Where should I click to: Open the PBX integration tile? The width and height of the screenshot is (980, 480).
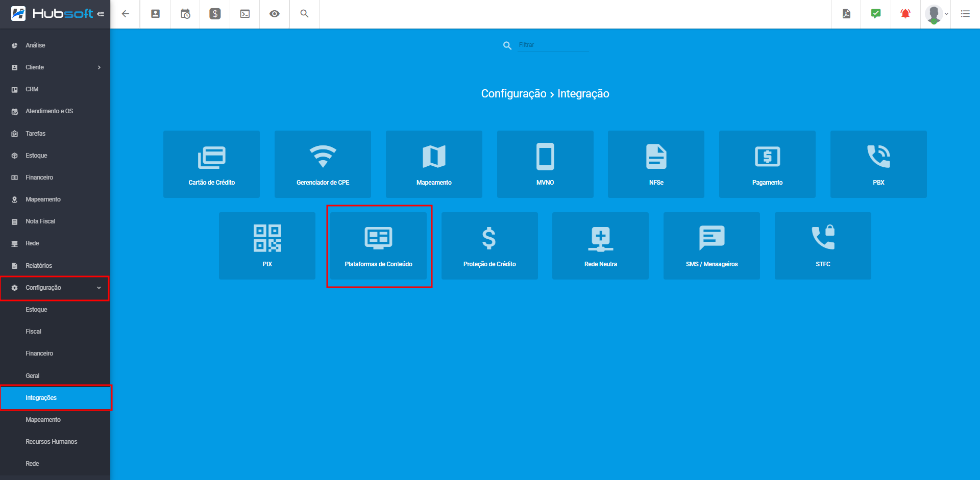click(878, 164)
